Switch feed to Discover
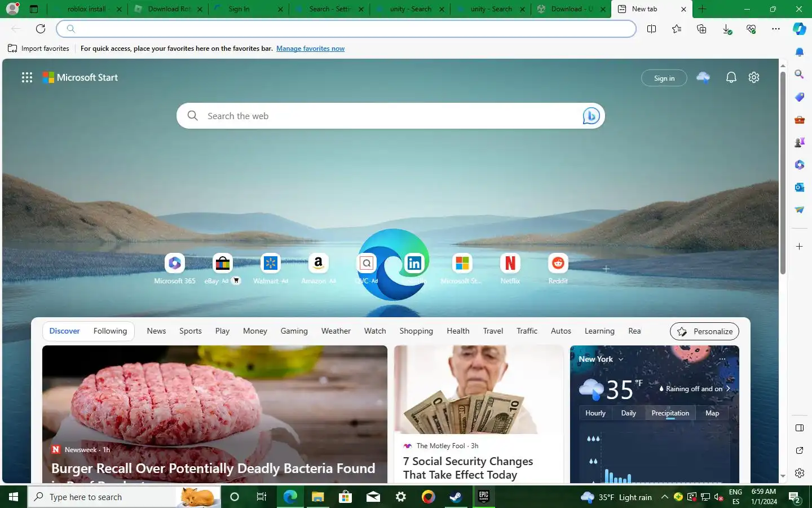This screenshot has height=508, width=812. click(x=64, y=331)
